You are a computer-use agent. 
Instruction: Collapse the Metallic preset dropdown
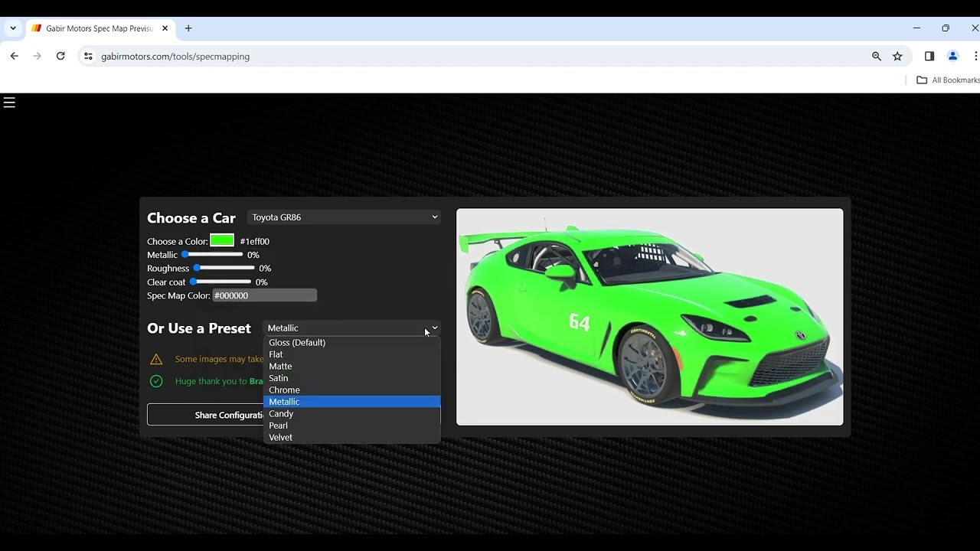[351, 328]
